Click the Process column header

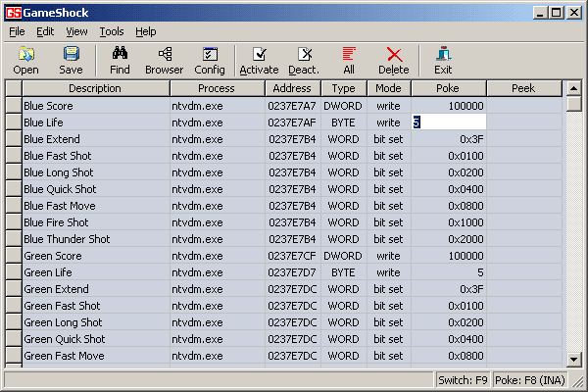pyautogui.click(x=218, y=88)
